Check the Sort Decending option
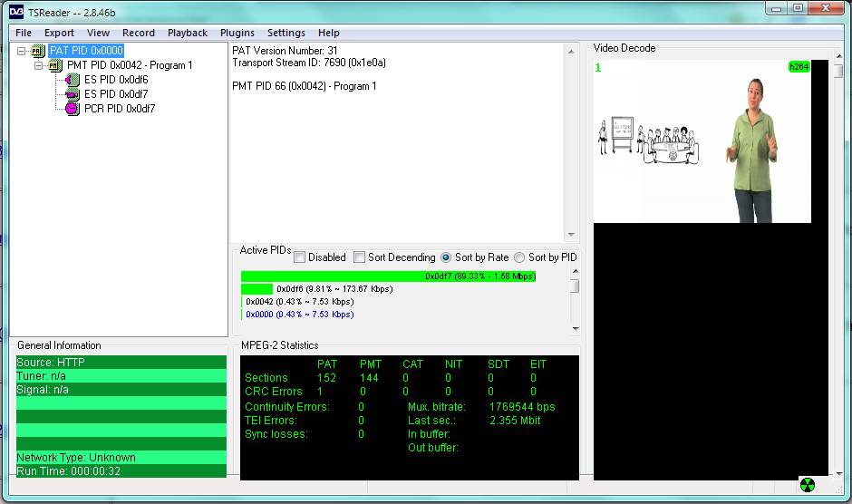The height and width of the screenshot is (504, 852). [360, 257]
